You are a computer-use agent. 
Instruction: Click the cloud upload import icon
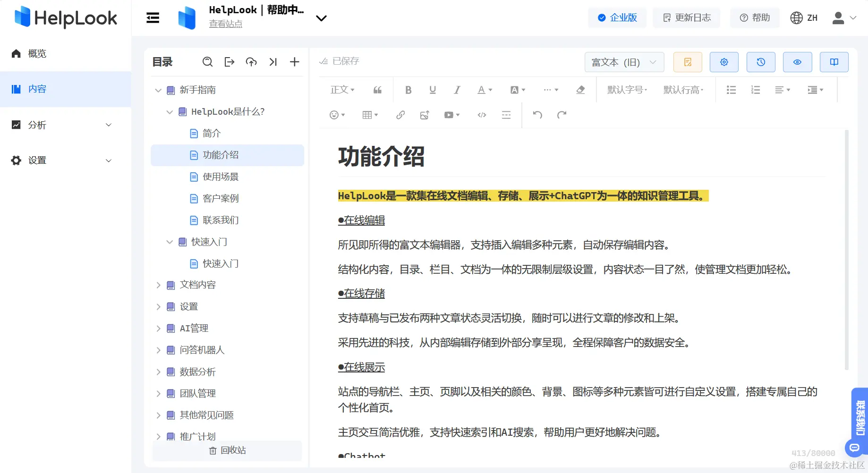(x=251, y=62)
